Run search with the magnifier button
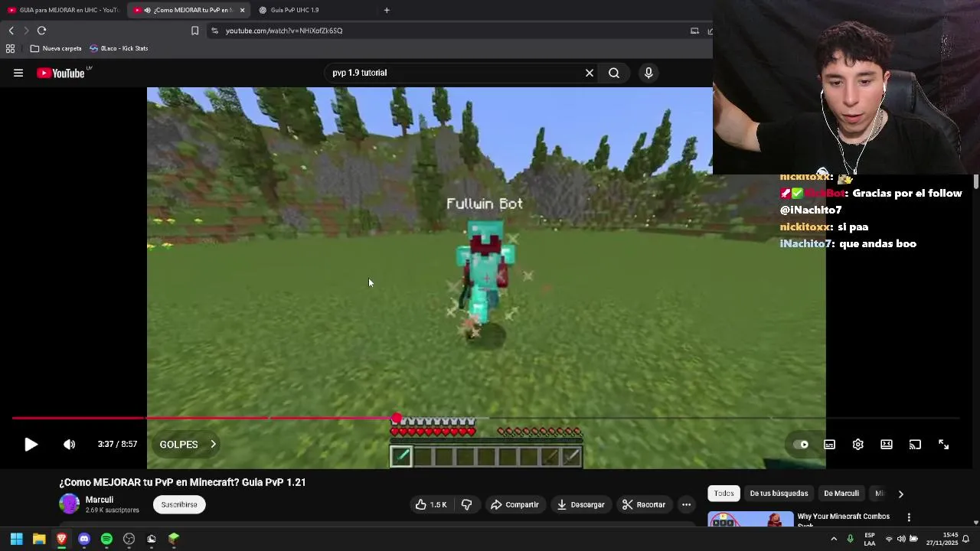This screenshot has width=980, height=551. (x=614, y=73)
